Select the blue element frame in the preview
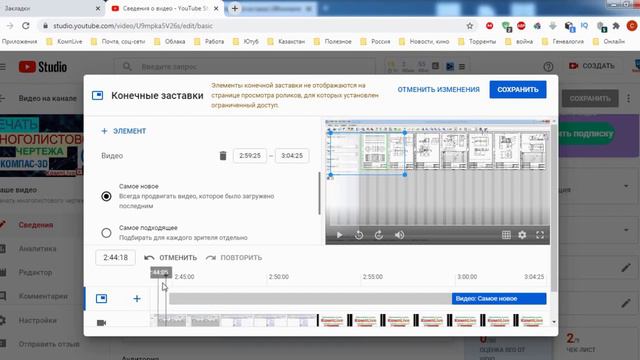The image size is (640, 360). 367,153
